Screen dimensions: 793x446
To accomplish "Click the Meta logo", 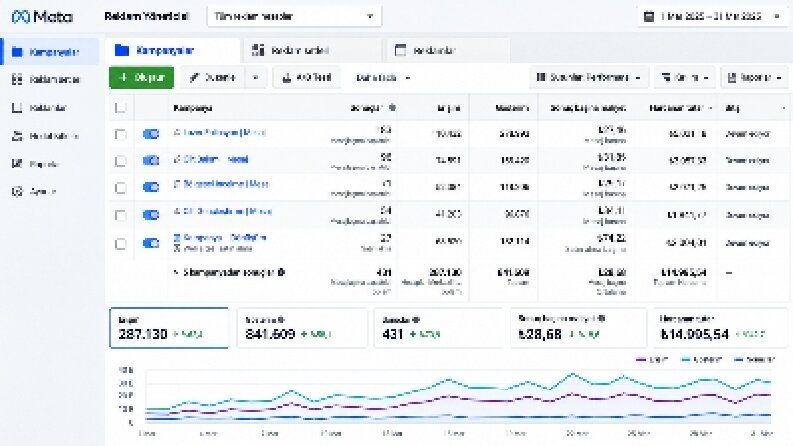I will click(x=42, y=17).
